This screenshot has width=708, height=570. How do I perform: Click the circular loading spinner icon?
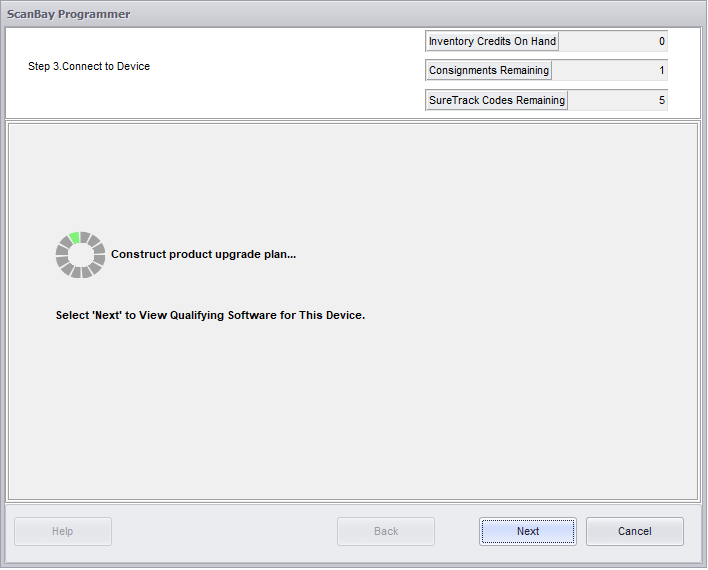[80, 254]
